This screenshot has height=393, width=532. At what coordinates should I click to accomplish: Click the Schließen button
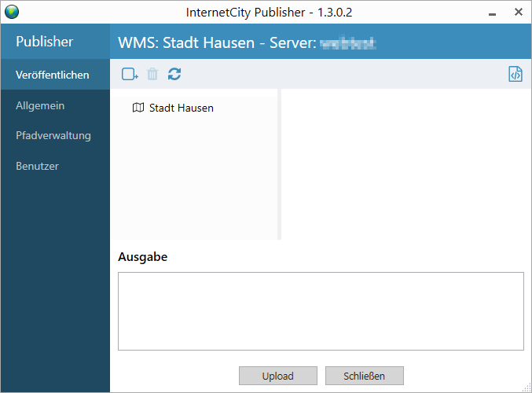click(365, 376)
